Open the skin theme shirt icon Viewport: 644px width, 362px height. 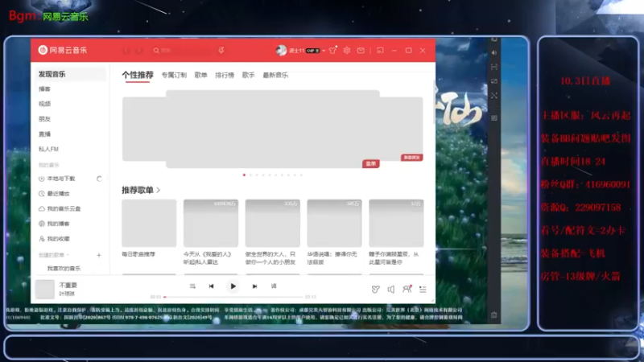click(x=332, y=50)
